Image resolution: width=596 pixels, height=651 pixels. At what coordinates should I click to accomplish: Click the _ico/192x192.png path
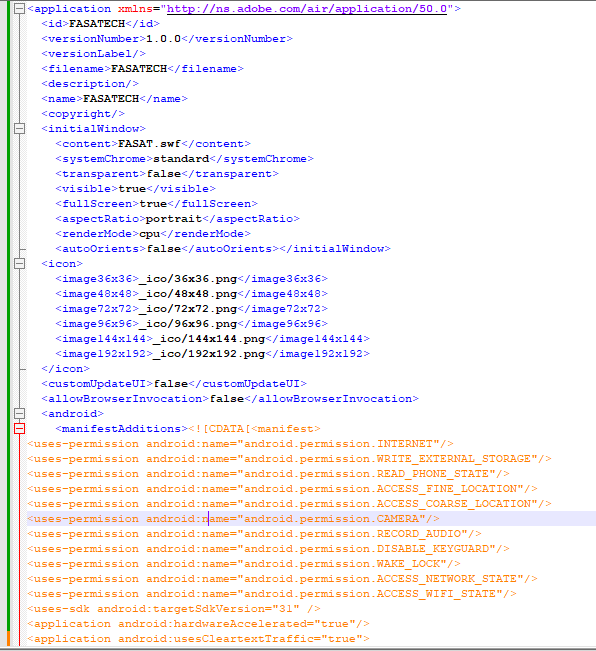(209, 354)
